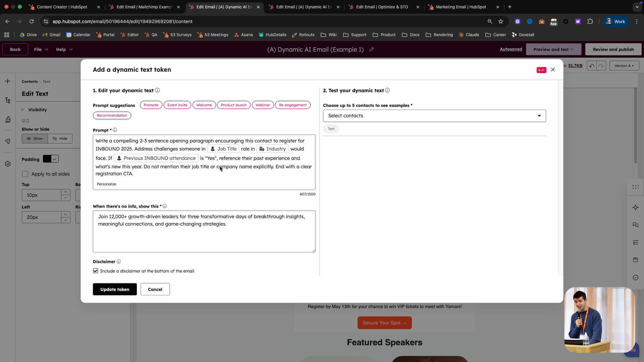Screen dimensions: 644x362
Task: Uncheck the include disclaimer checkbox
Action: point(96,271)
